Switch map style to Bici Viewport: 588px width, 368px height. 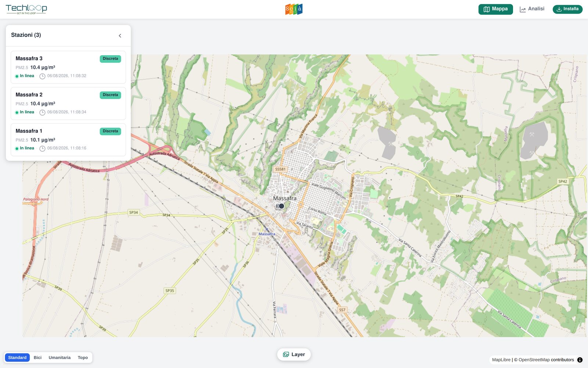click(x=37, y=358)
